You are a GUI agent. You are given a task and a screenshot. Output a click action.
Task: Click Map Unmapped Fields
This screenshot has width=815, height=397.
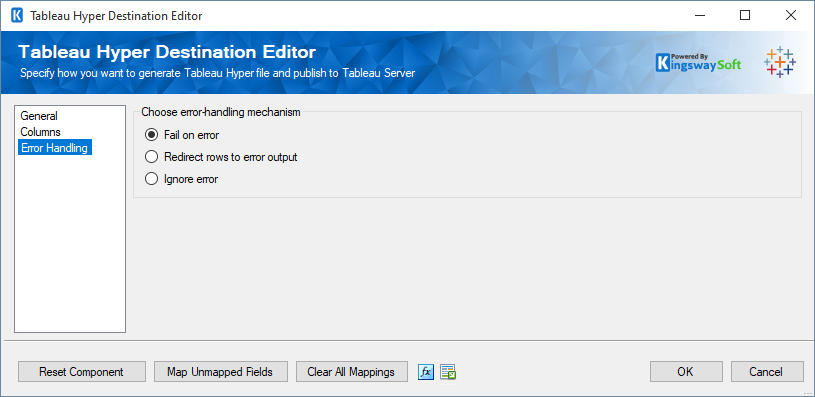(220, 372)
